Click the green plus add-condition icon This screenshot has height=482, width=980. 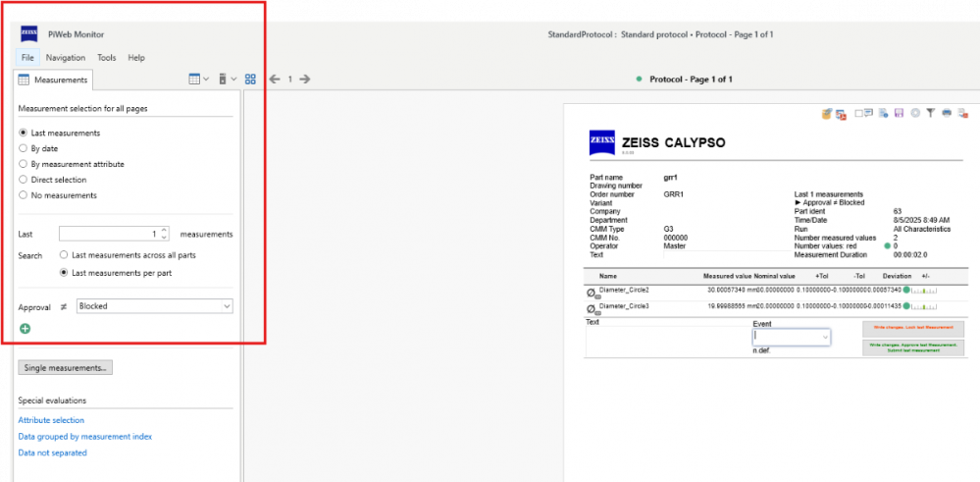(25, 328)
